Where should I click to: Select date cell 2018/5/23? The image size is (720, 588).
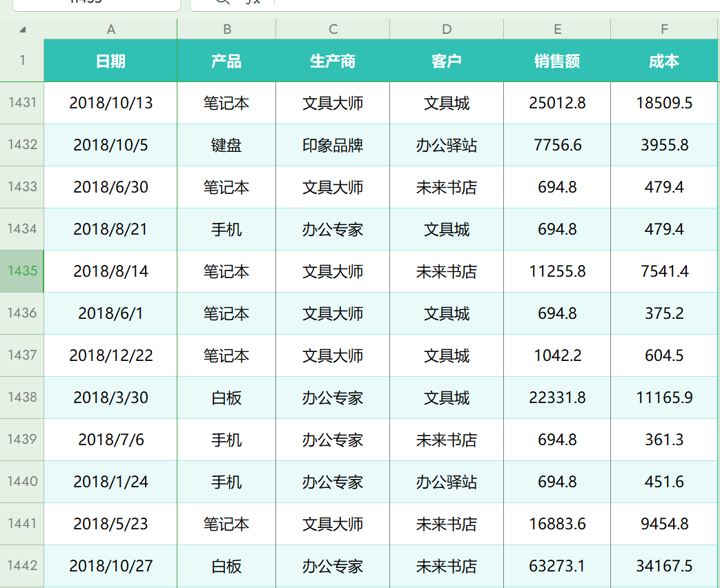point(110,524)
